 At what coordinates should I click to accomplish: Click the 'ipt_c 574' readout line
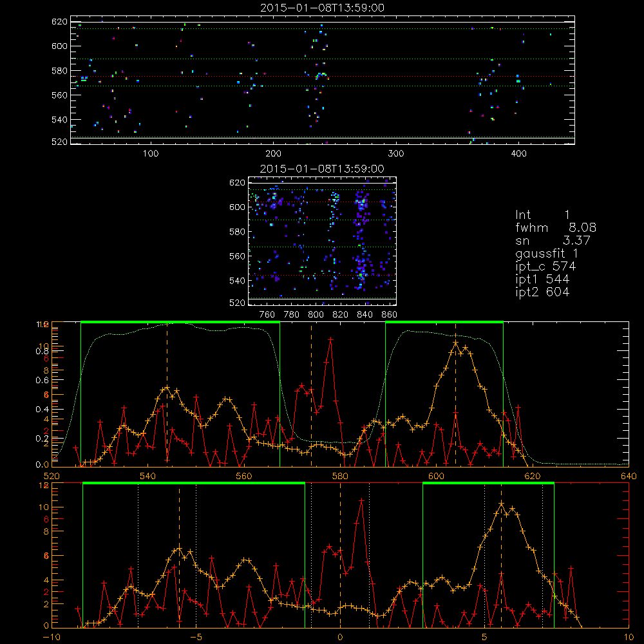(545, 267)
